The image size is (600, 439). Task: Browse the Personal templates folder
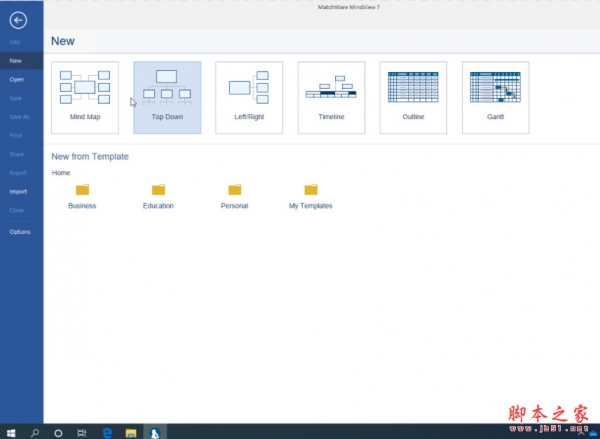coord(235,197)
